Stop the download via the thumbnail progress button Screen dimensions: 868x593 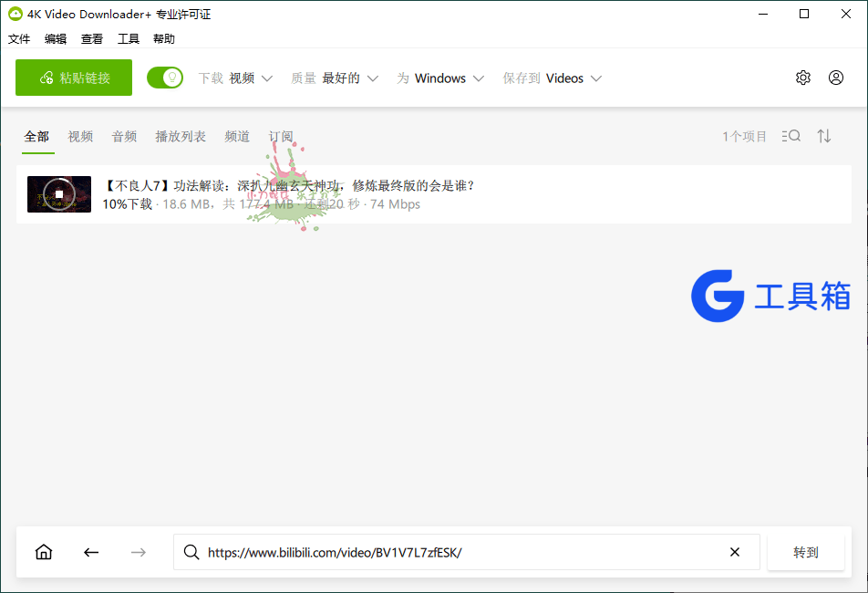[x=59, y=194]
